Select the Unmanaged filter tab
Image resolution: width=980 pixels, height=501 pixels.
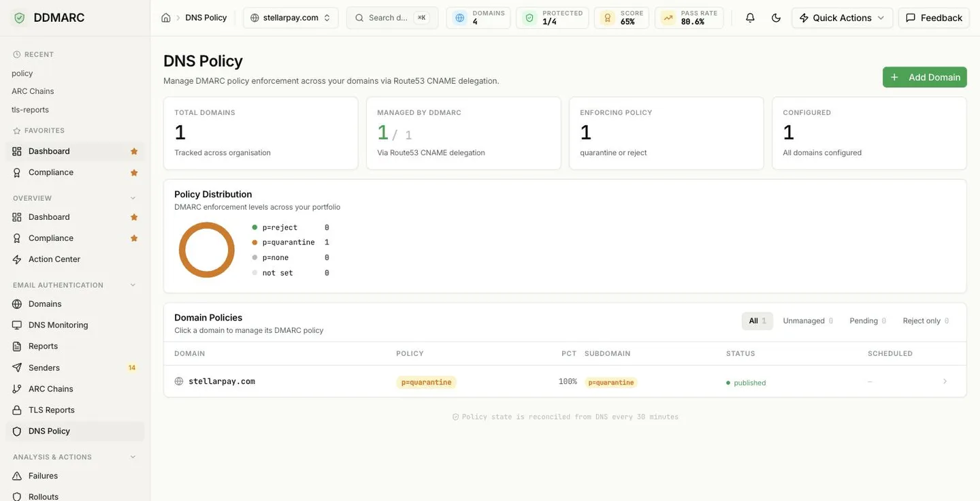pos(808,321)
